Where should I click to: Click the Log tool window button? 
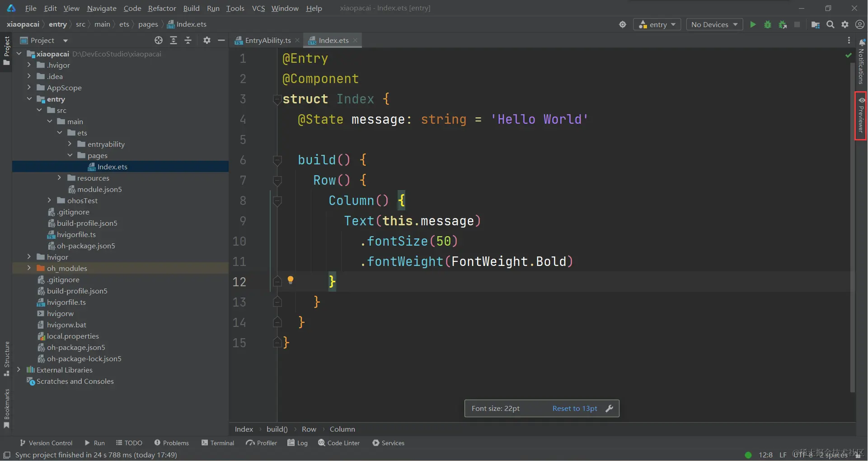pos(298,443)
